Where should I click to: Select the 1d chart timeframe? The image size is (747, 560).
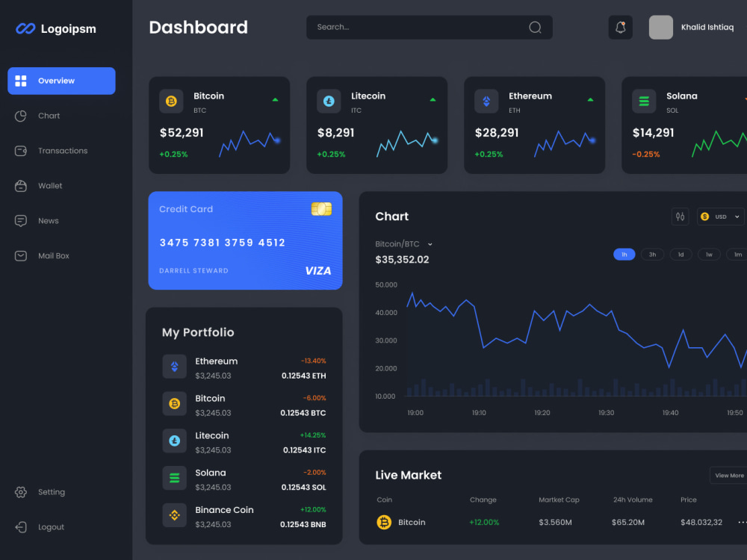[681, 255]
